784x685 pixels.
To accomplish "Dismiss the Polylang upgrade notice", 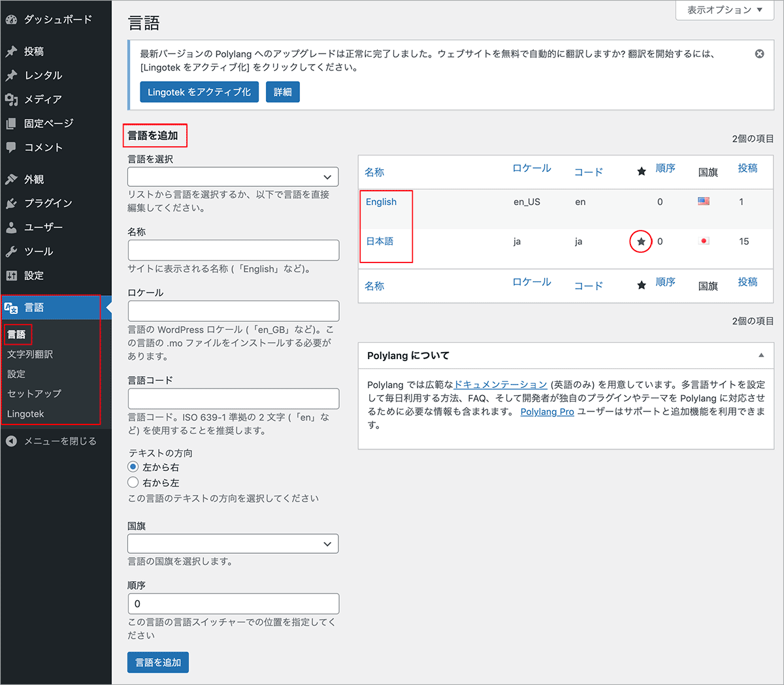I will point(759,54).
